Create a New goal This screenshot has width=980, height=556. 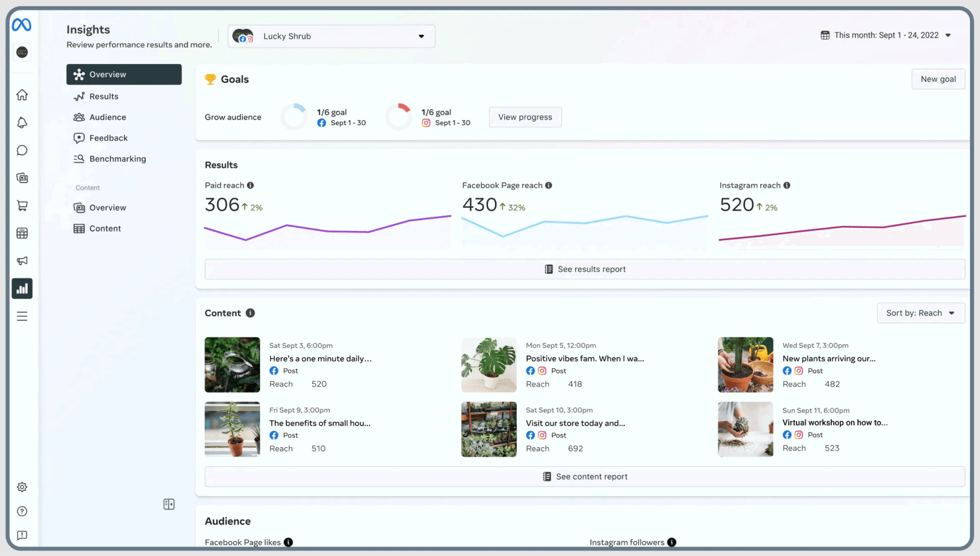click(x=938, y=79)
